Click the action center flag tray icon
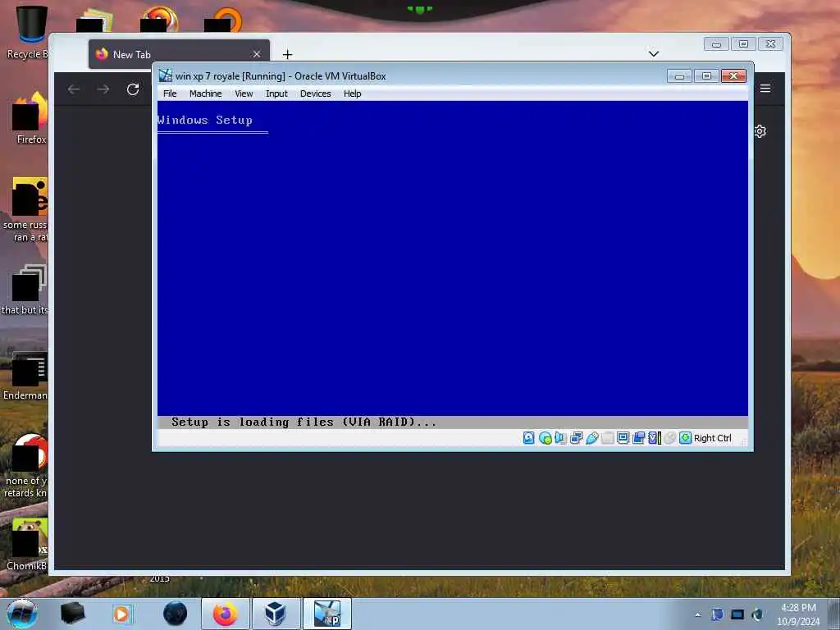The height and width of the screenshot is (630, 840). [x=717, y=614]
